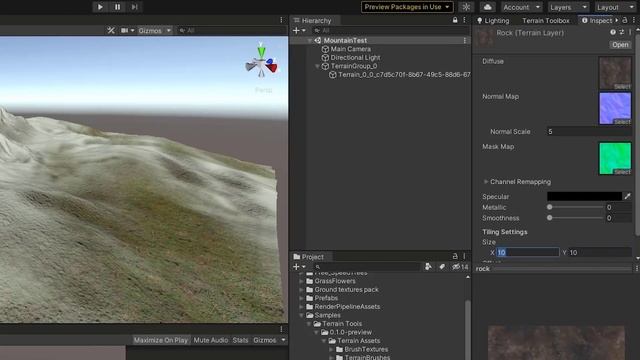Select the Normal Map texture thumbnail
Viewport: 640px width, 360px height.
pos(615,108)
